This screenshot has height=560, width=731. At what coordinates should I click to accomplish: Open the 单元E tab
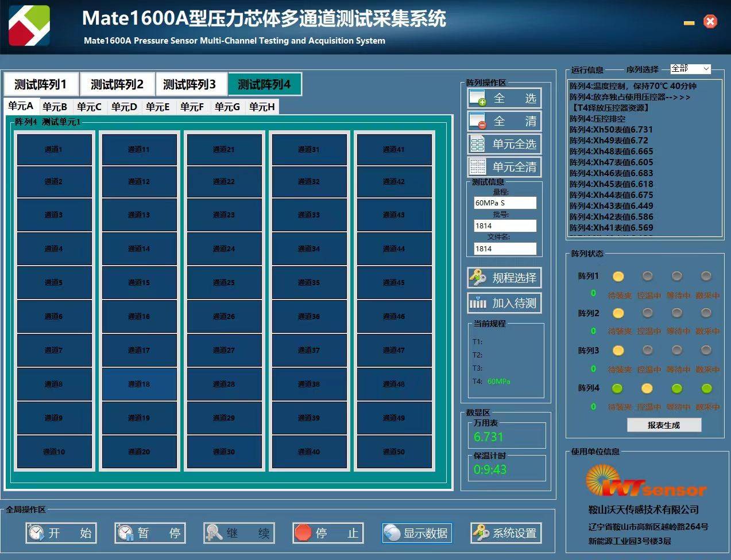[x=158, y=107]
